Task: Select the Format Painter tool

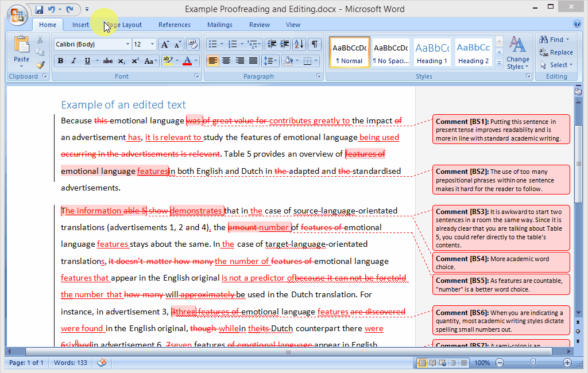Action: point(41,64)
